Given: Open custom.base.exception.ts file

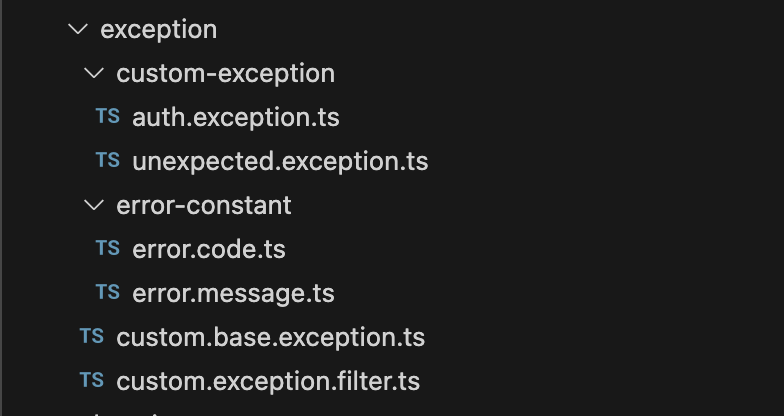Looking at the screenshot, I should (270, 338).
